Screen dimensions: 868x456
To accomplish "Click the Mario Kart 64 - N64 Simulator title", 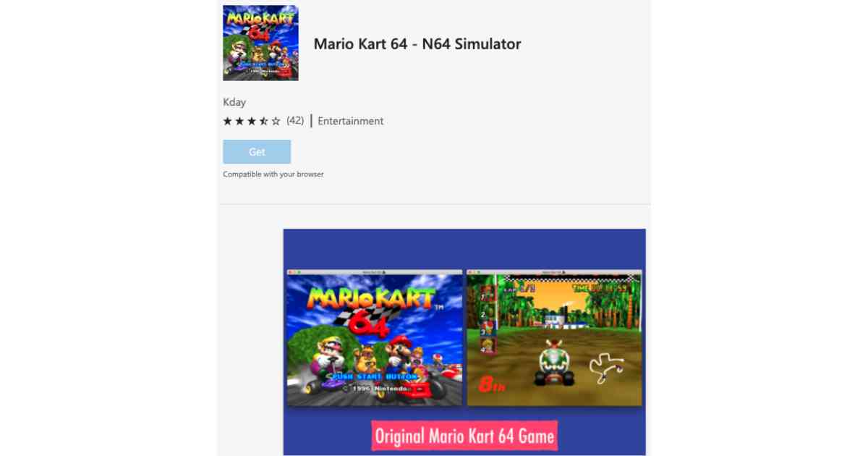I will [x=417, y=43].
